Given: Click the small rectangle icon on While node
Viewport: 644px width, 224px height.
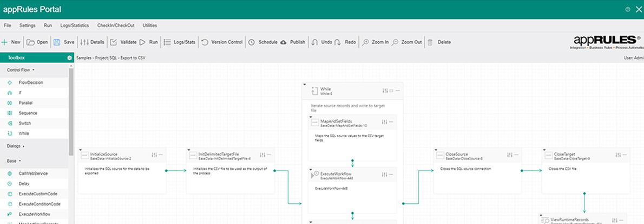Looking at the screenshot, I should (391, 91).
